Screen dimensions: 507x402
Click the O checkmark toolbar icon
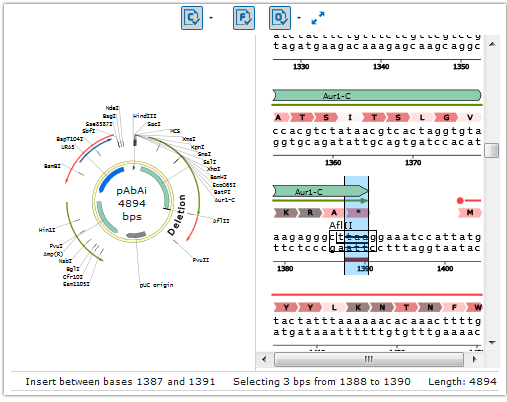(280, 18)
